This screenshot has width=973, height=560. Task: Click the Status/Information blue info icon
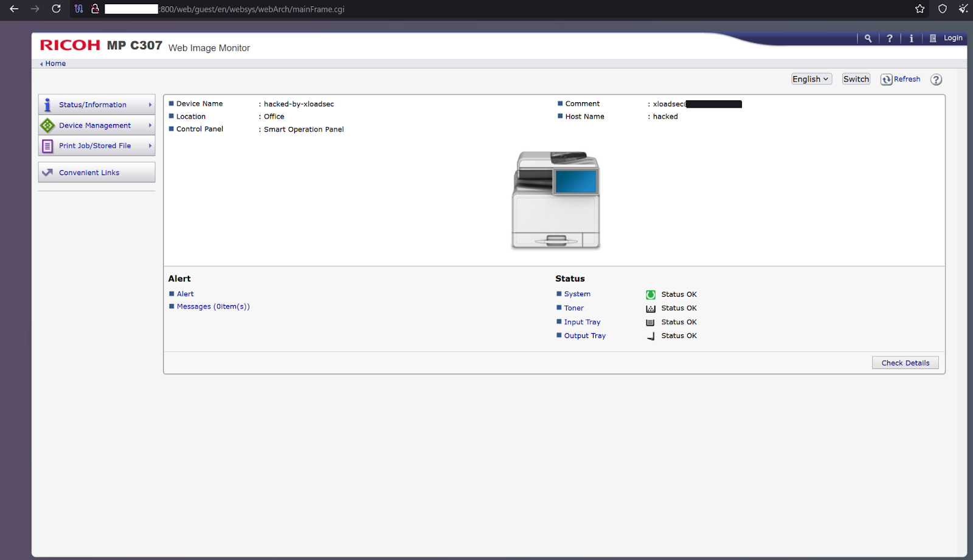pyautogui.click(x=47, y=105)
